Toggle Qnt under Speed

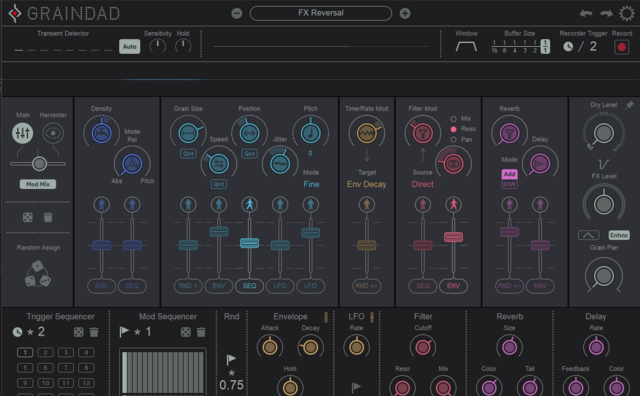219,184
